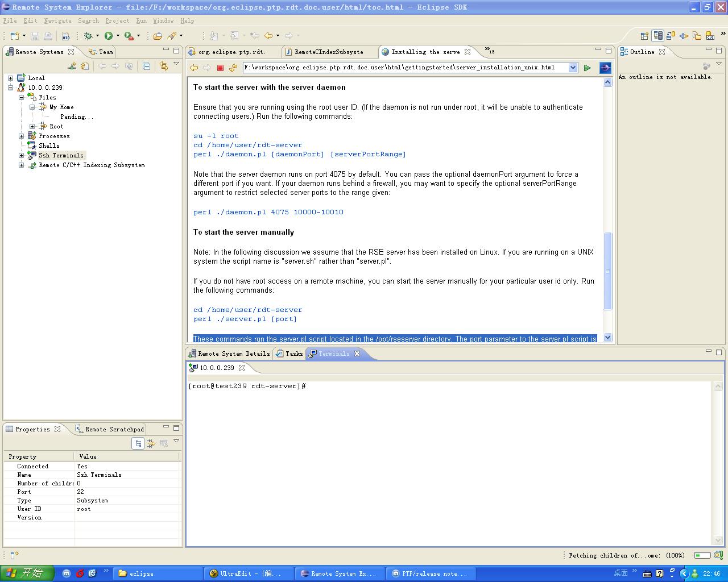The width and height of the screenshot is (728, 582).
Task: Click the Open Type folder icon
Action: [x=158, y=36]
